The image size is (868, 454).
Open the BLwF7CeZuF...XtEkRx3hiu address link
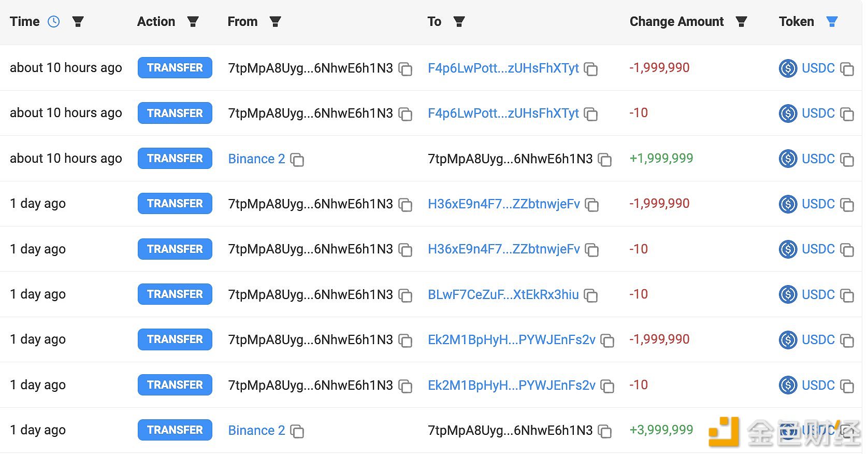tap(503, 294)
